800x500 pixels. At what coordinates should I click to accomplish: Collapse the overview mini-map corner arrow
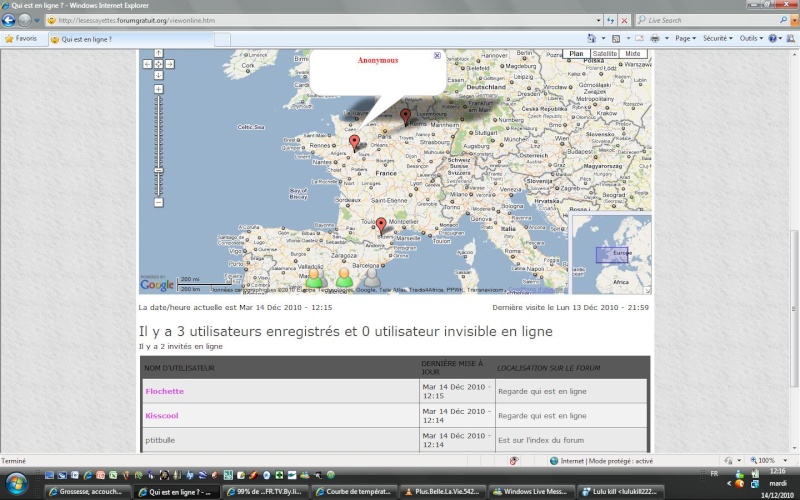pos(647,290)
